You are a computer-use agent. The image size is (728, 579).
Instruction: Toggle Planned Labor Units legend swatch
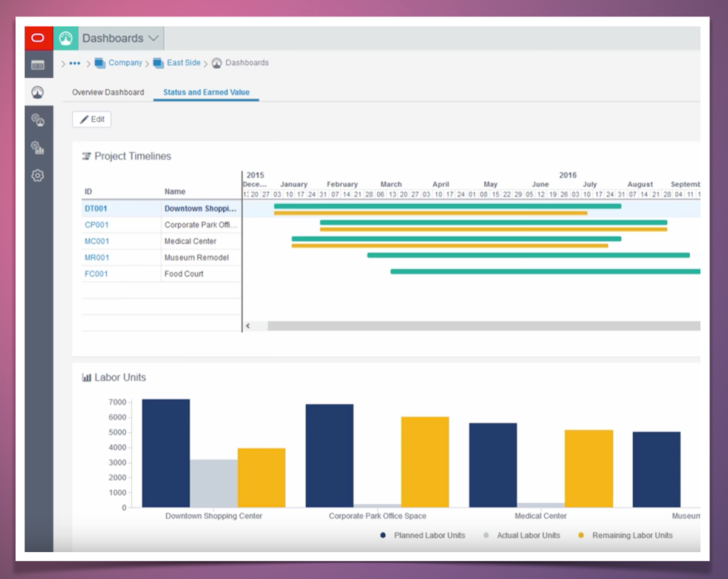(x=383, y=535)
